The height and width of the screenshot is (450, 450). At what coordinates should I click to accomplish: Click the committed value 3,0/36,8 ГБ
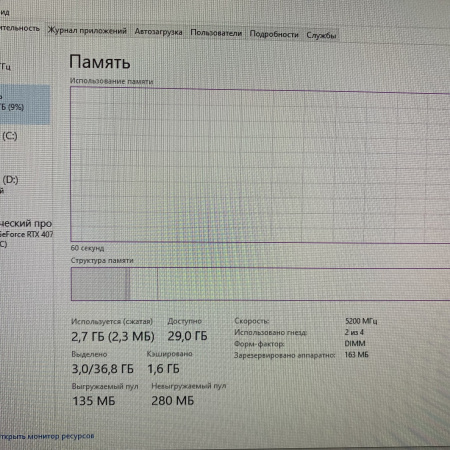coord(103,369)
